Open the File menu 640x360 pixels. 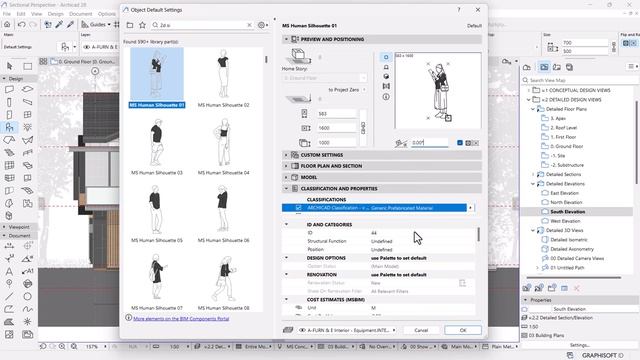[7, 14]
